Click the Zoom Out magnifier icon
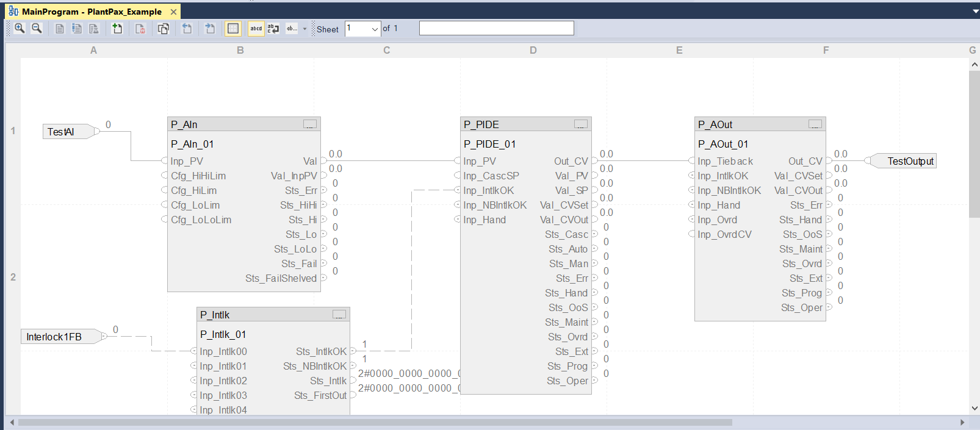Image resolution: width=980 pixels, height=430 pixels. (37, 28)
